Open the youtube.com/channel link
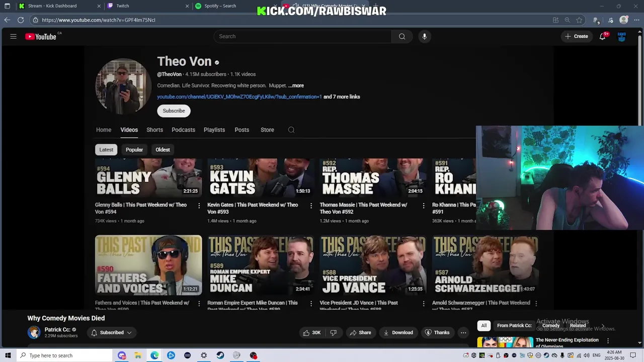 239,97
